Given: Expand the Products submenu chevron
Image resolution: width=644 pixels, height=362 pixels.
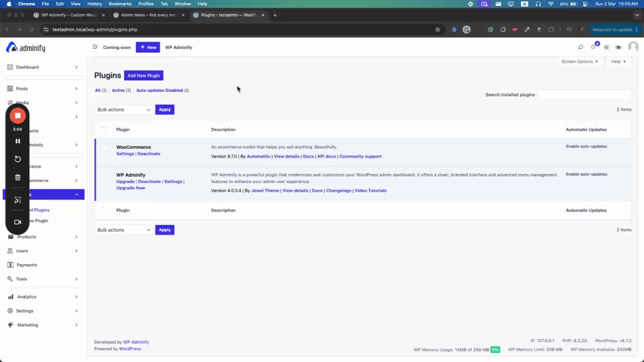Looking at the screenshot, I should tap(76, 236).
